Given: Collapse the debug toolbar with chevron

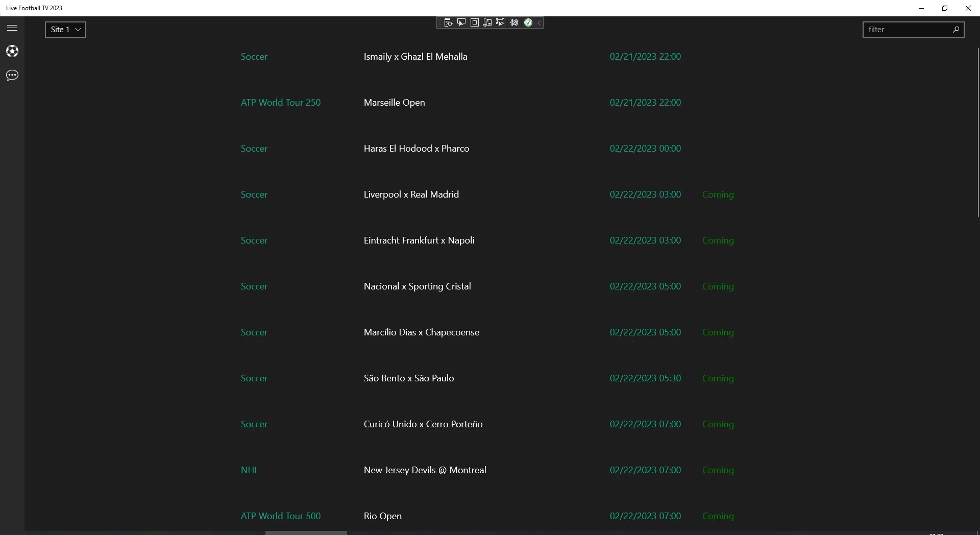Looking at the screenshot, I should 539,22.
